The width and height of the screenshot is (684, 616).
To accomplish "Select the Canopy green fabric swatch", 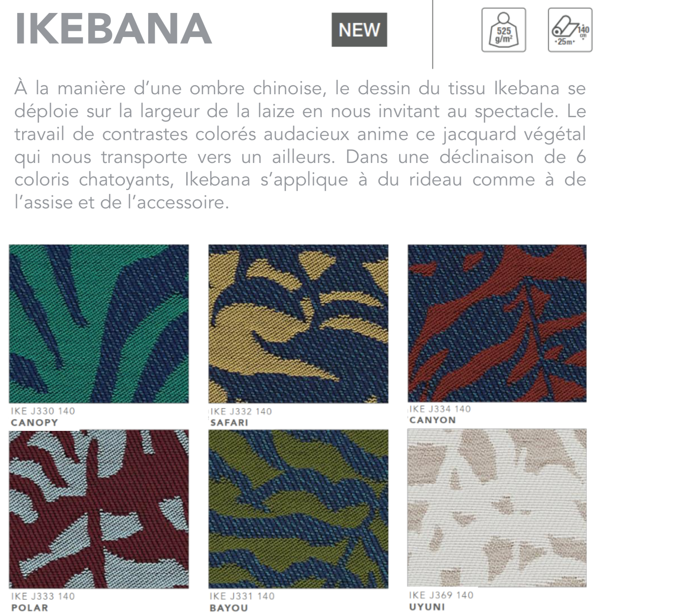I will pyautogui.click(x=99, y=324).
